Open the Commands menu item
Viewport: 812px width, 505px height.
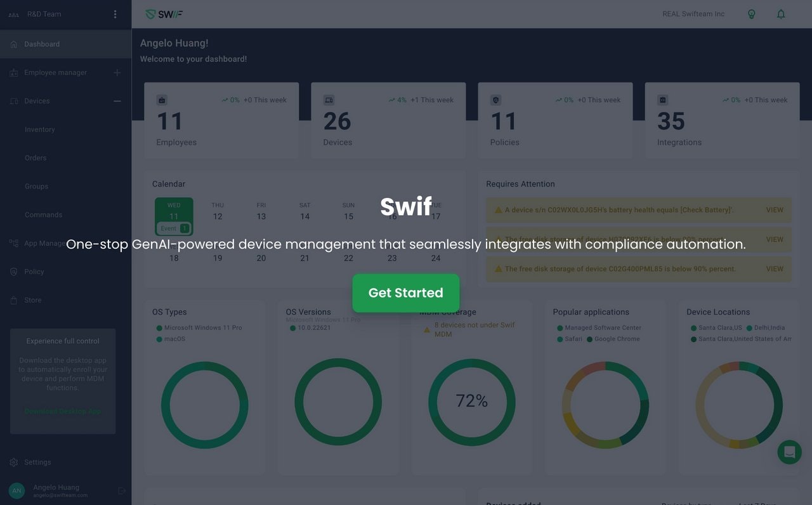click(x=43, y=214)
